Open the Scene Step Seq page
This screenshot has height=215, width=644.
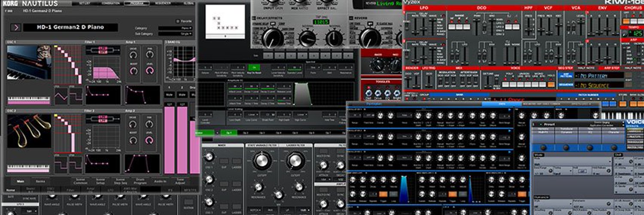click(121, 181)
